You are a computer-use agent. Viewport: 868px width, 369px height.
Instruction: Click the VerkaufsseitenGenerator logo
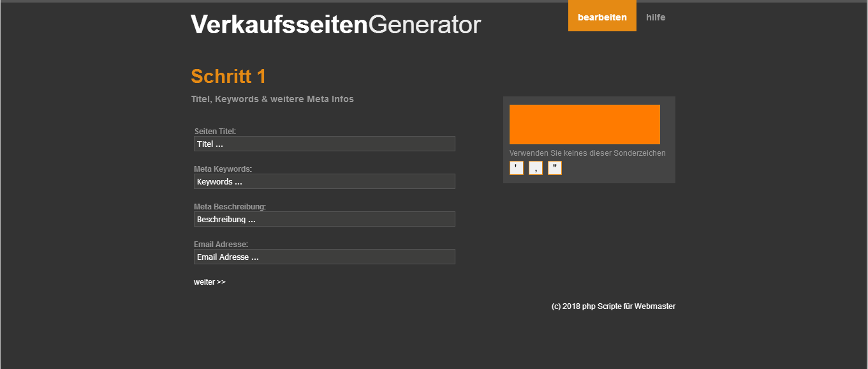335,25
